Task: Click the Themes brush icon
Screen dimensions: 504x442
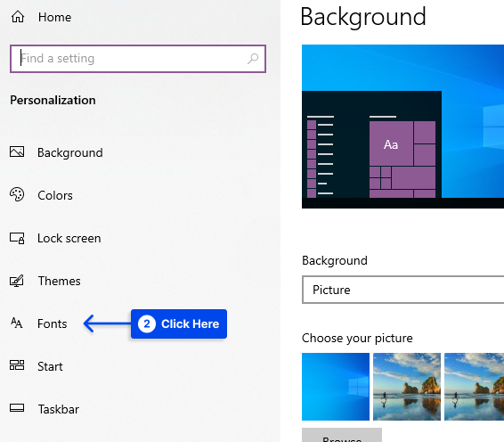Action: point(17,281)
